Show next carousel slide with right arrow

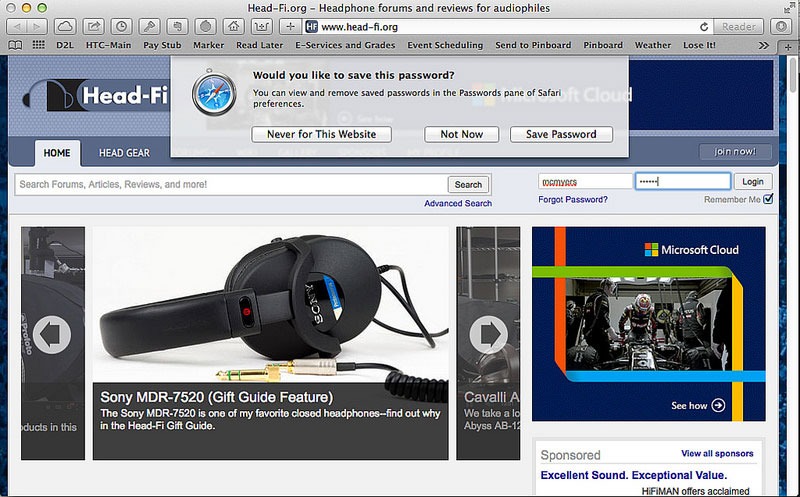[489, 335]
